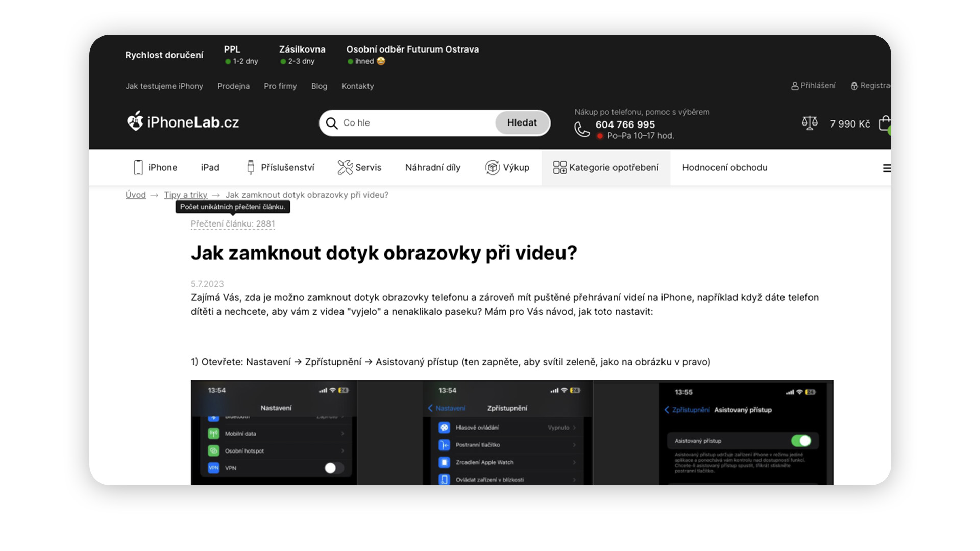Select Kategorie opotřebení menu item
980x551 pixels.
pyautogui.click(x=606, y=167)
